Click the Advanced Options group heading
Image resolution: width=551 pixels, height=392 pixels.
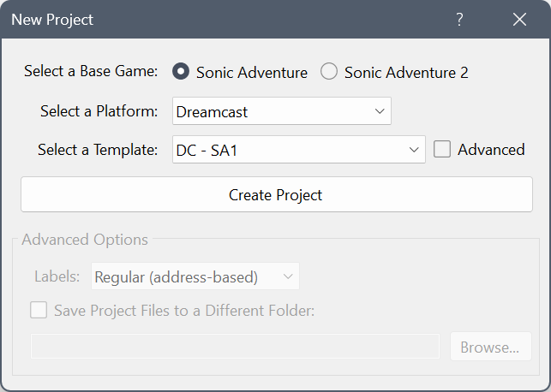pos(85,240)
